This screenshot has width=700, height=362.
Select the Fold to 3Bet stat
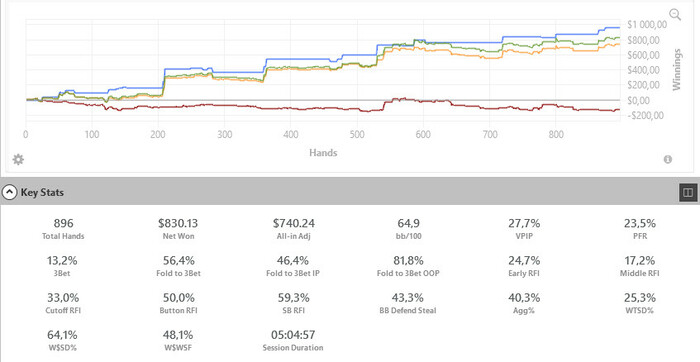tap(178, 266)
